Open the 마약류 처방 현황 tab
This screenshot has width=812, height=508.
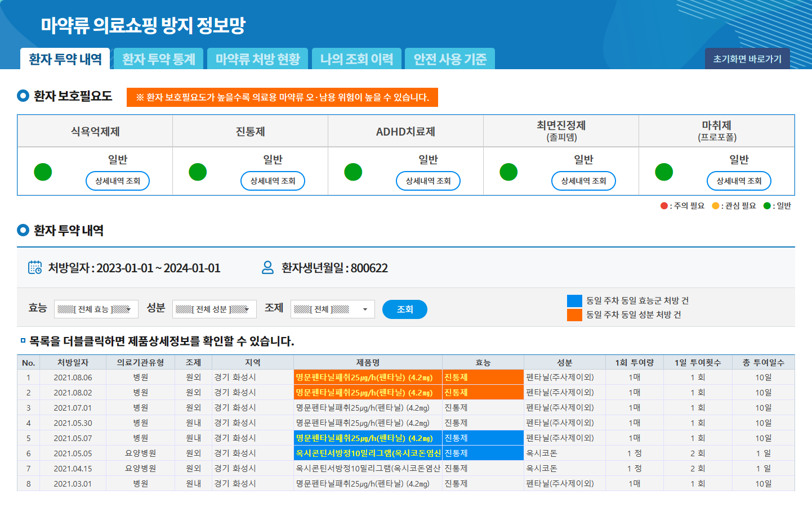pyautogui.click(x=257, y=59)
